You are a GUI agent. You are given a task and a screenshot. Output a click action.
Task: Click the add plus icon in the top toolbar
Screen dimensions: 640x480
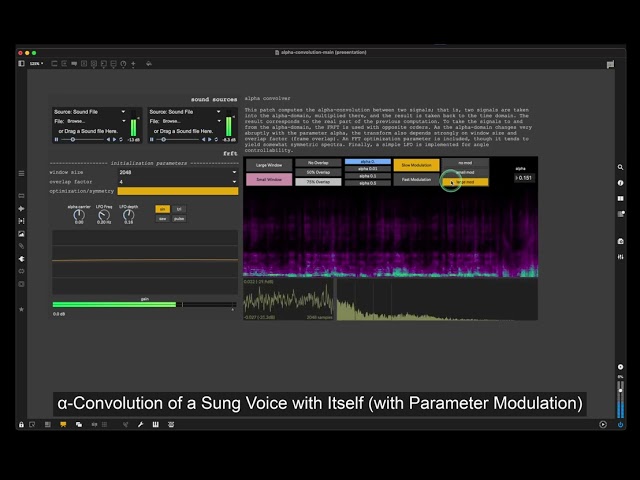tap(133, 64)
